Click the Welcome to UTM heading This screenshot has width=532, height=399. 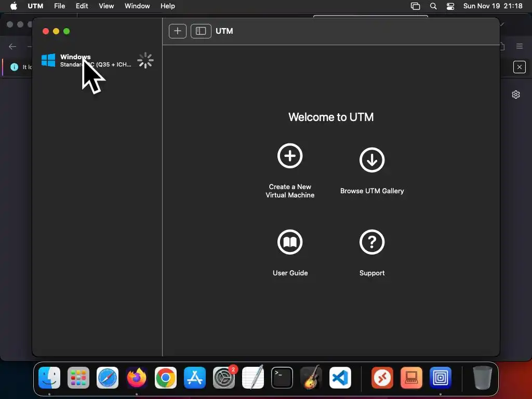[x=331, y=117]
